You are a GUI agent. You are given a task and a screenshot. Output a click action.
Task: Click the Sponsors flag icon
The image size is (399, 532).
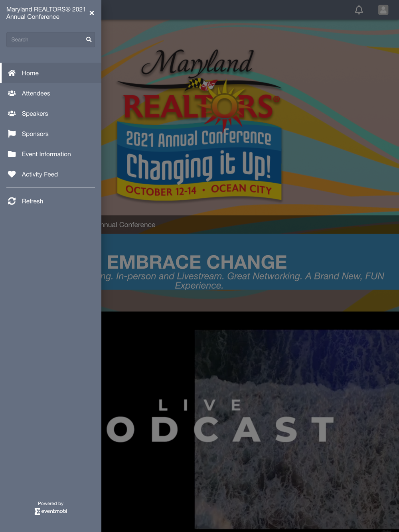click(12, 134)
